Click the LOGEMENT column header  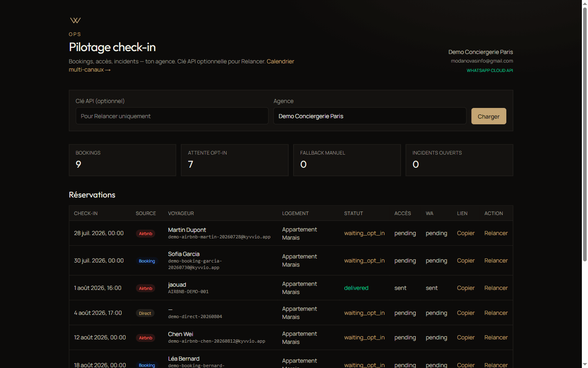[x=295, y=213]
